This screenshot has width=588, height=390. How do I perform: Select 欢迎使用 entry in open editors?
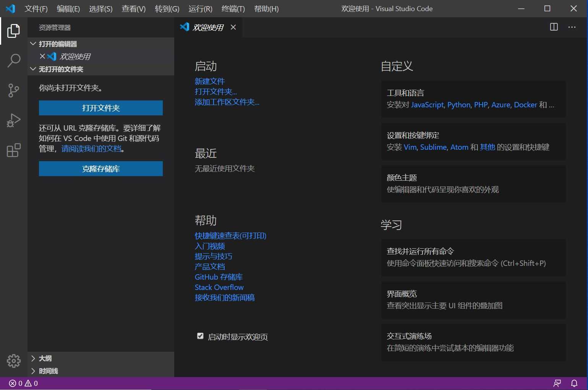click(101, 56)
